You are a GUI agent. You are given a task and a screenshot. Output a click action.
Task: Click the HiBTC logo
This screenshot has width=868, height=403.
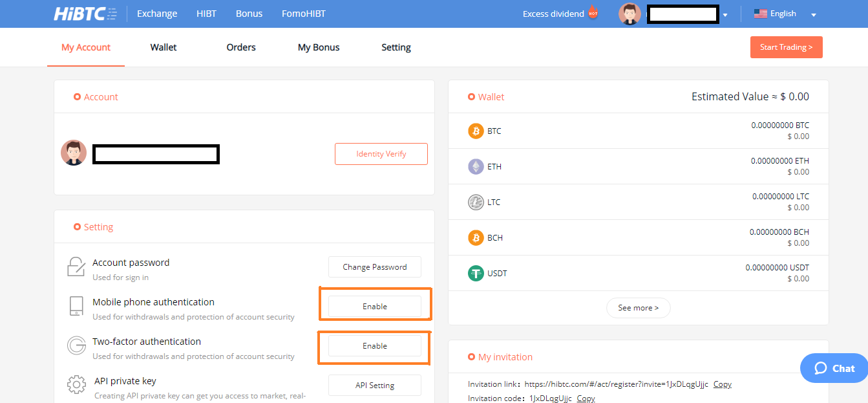pyautogui.click(x=85, y=14)
